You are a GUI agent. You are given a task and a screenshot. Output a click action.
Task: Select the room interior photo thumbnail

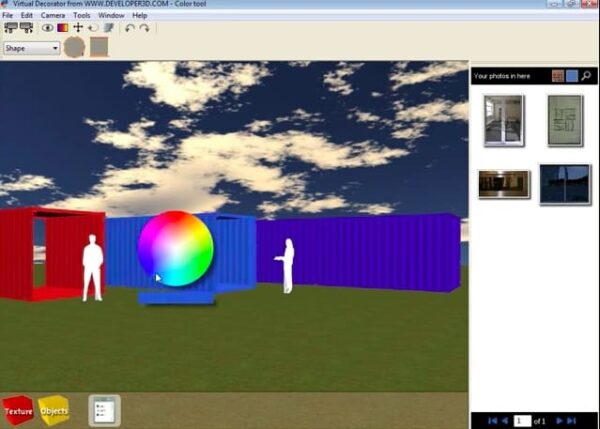(504, 121)
